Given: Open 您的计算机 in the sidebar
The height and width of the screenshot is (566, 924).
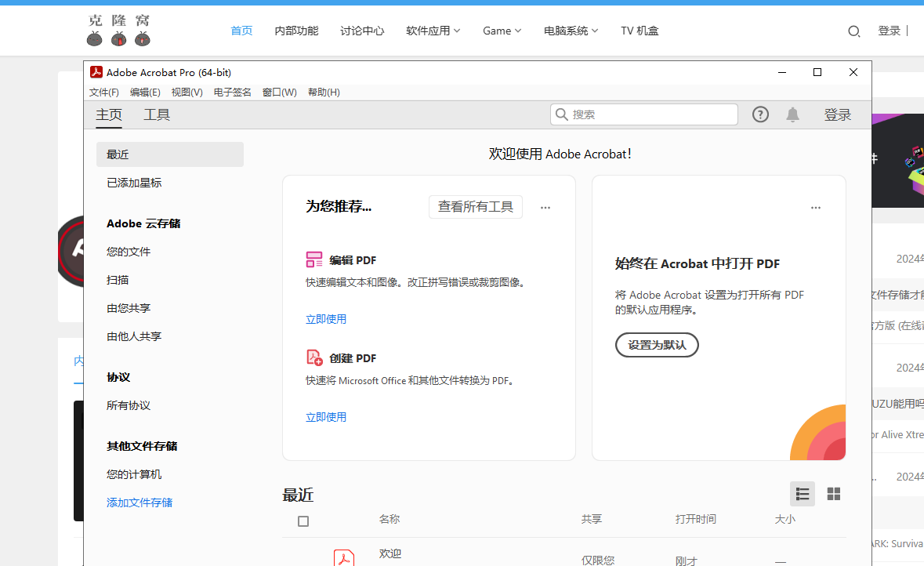Looking at the screenshot, I should click(x=134, y=474).
